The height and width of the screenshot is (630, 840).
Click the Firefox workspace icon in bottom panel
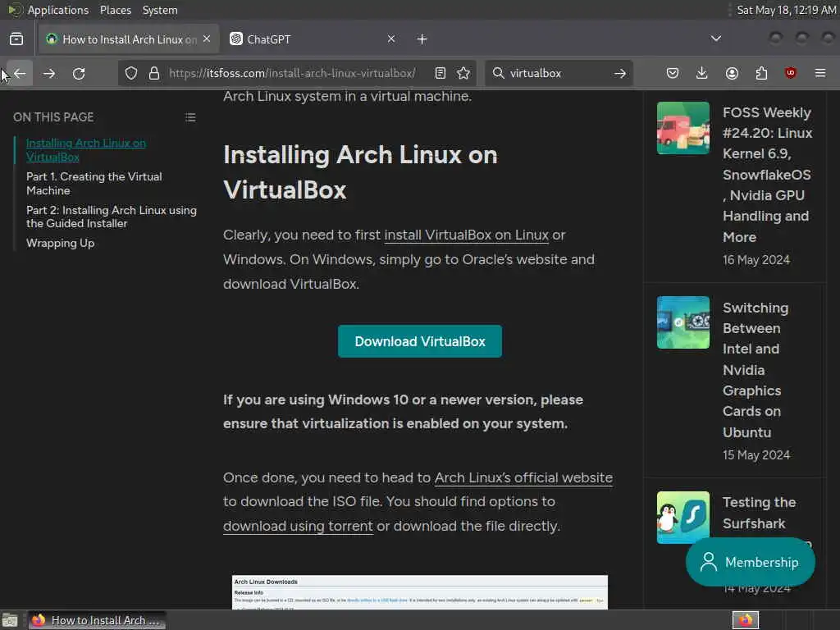click(746, 620)
